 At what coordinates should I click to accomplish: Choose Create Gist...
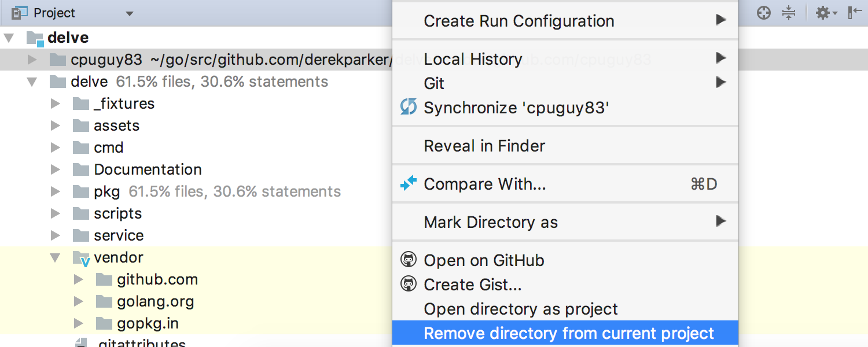click(565, 285)
